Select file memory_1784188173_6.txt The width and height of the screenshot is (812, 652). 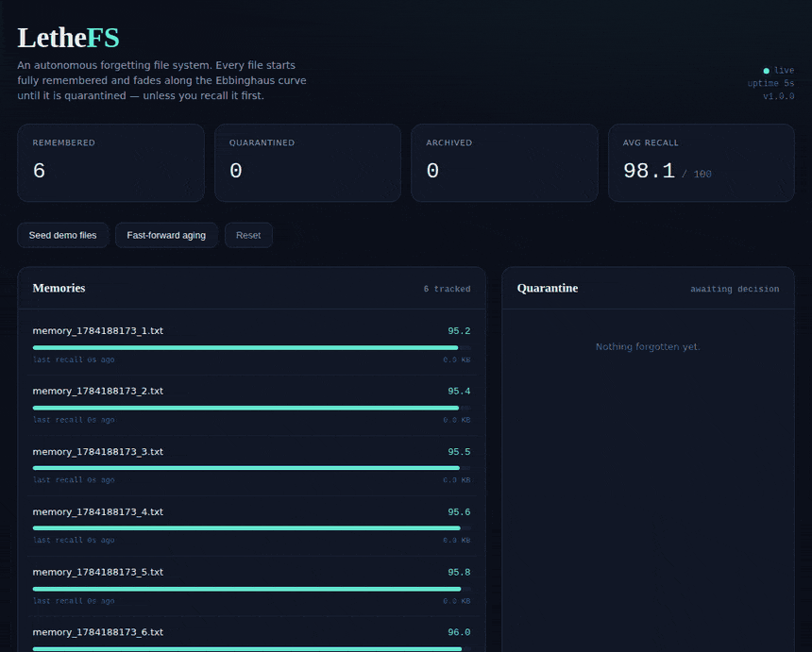click(x=98, y=632)
